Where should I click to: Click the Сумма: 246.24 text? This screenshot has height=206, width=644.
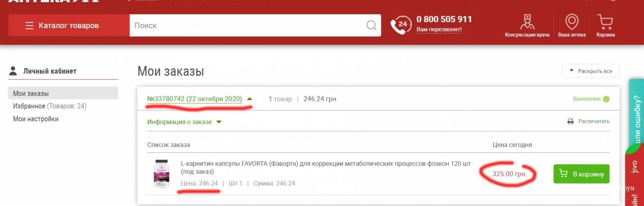click(x=274, y=183)
